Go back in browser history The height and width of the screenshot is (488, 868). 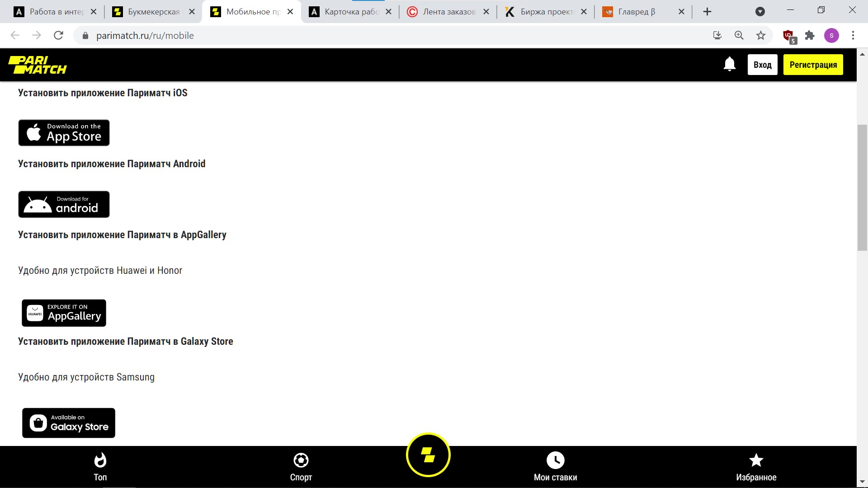(15, 35)
